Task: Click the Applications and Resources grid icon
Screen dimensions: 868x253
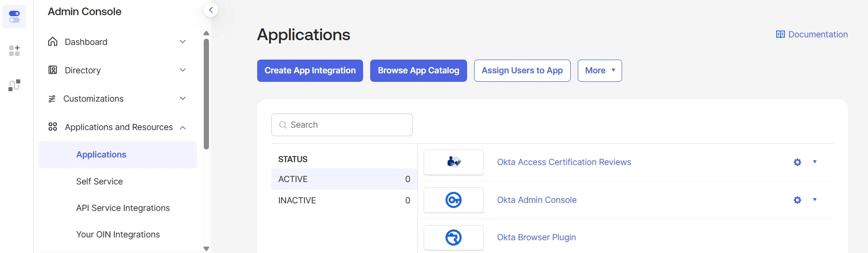Action: (53, 127)
